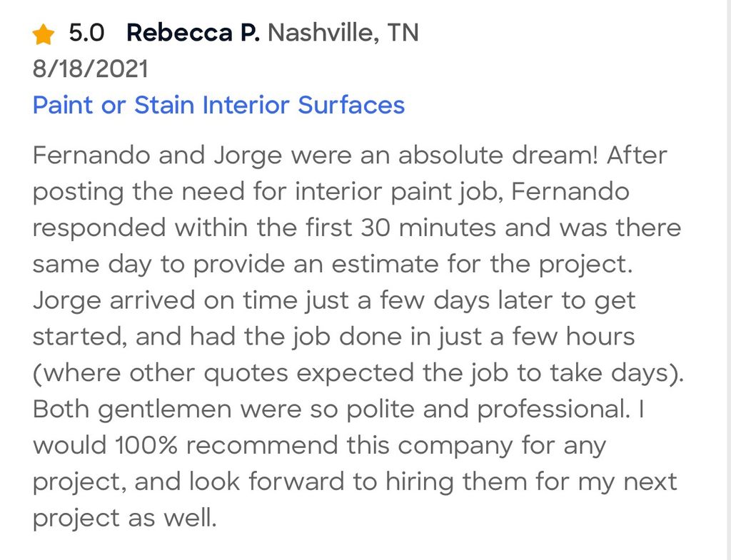Viewport: 731px width, 560px height.
Task: Click the "100%" text in the review
Action: click(x=147, y=445)
